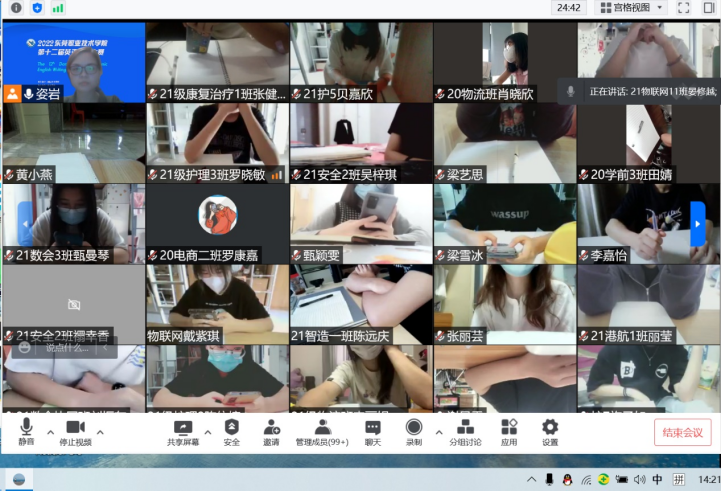This screenshot has width=722, height=491.
Task: Show meeting info via top-left info icon
Action: coord(16,8)
